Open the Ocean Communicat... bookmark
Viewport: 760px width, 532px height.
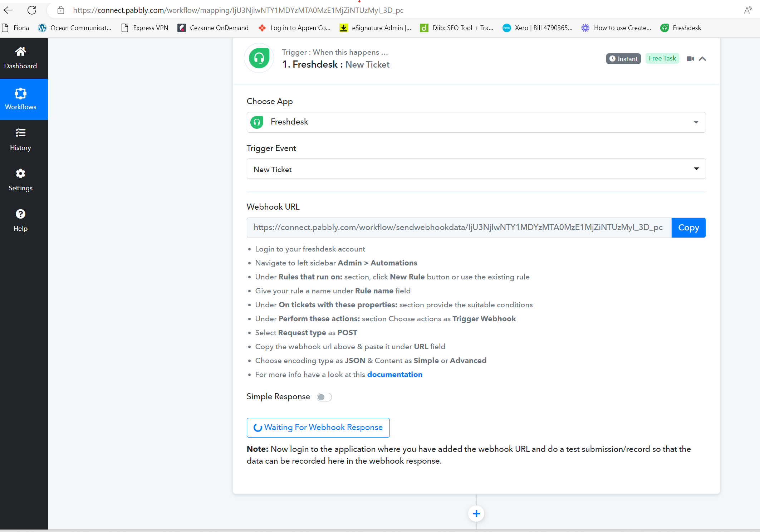pyautogui.click(x=75, y=28)
